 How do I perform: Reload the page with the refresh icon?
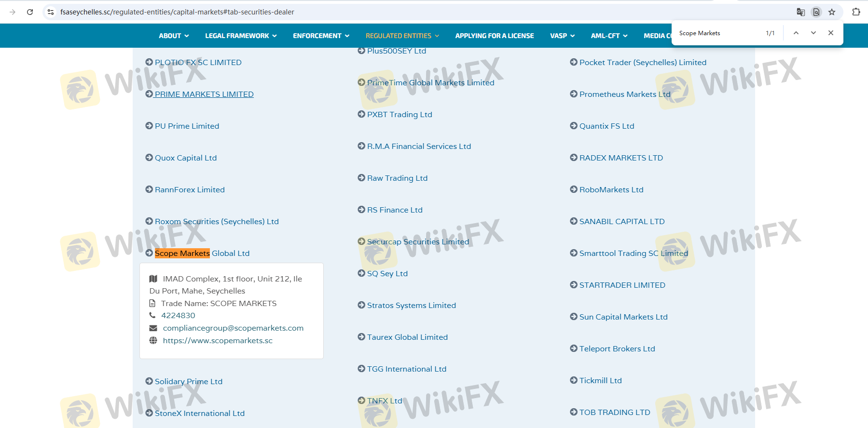click(30, 12)
